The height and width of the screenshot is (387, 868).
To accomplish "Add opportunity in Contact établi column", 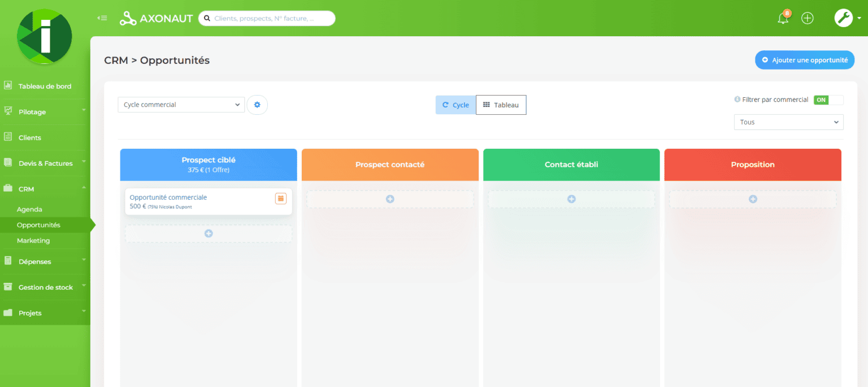I will [571, 199].
